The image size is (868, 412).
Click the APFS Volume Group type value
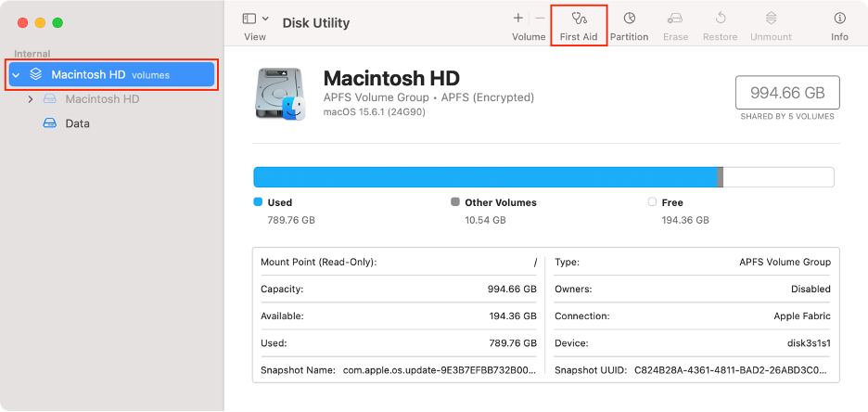point(785,262)
